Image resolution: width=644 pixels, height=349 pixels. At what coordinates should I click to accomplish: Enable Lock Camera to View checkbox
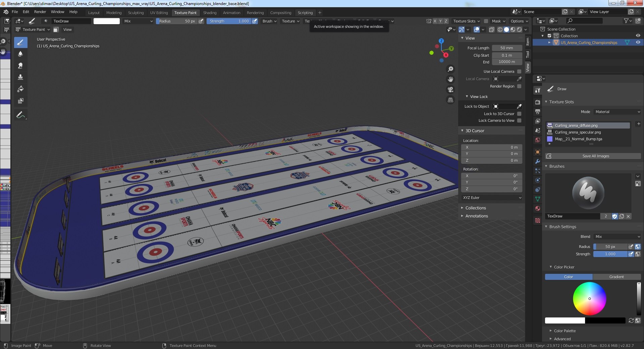point(519,120)
